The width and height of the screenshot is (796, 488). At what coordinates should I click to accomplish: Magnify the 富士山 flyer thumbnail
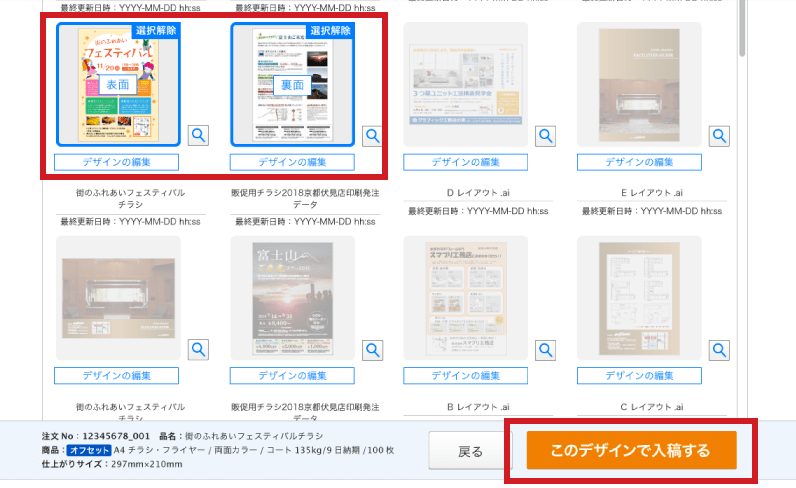point(372,349)
